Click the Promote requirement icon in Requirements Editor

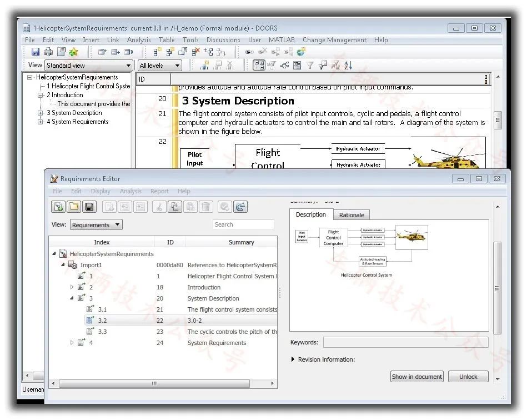[x=125, y=207]
